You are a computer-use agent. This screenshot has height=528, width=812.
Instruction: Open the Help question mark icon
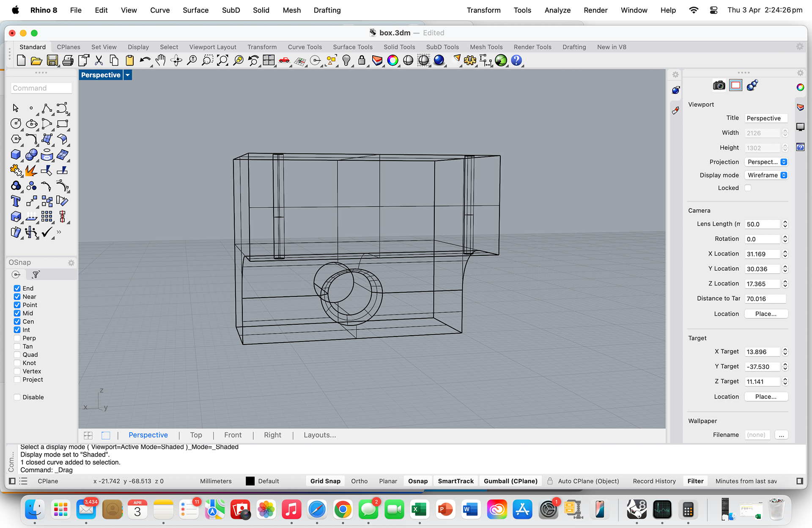coord(516,60)
